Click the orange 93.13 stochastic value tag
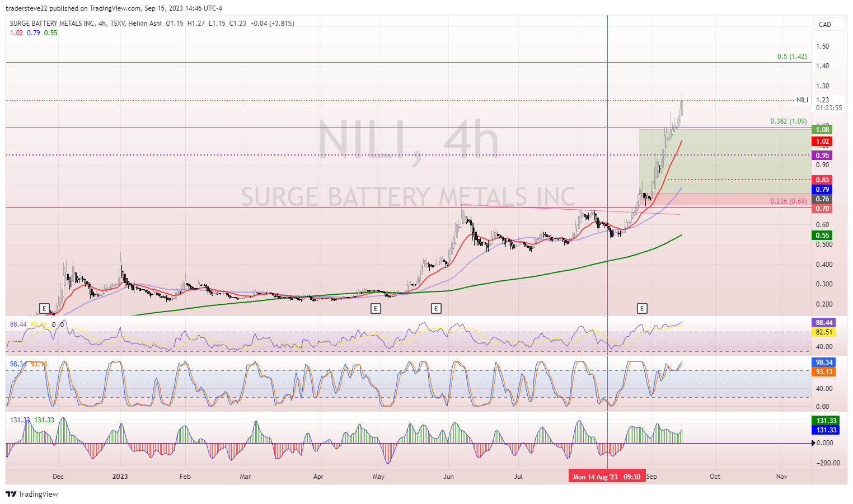853x504 pixels. coord(824,372)
